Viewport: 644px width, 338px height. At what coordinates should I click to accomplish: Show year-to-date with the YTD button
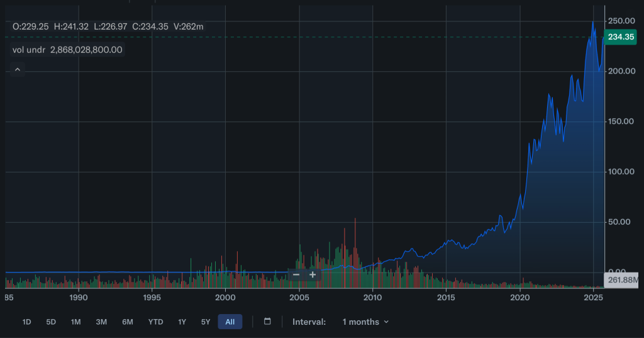(155, 322)
